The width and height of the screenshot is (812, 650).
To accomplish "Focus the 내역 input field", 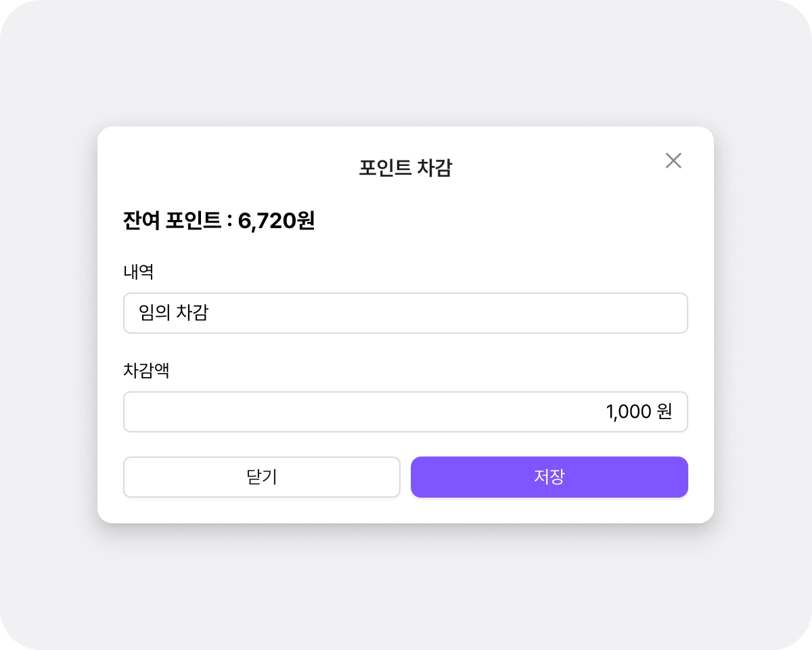I will click(x=405, y=313).
